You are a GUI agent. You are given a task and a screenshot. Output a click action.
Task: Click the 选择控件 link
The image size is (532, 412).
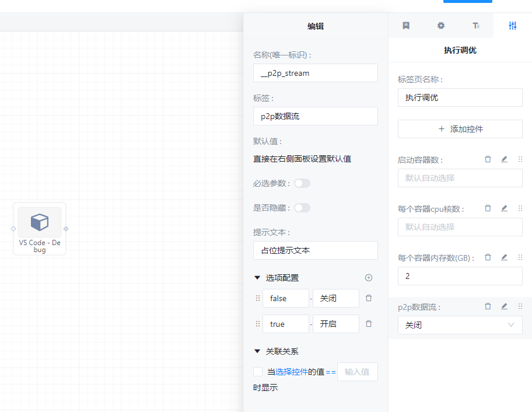coord(292,372)
